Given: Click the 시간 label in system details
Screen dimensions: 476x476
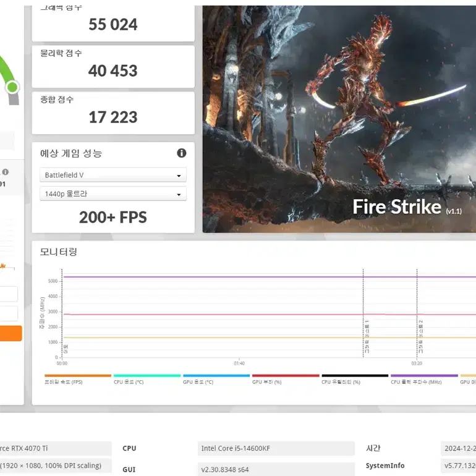Looking at the screenshot, I should pos(373,448).
